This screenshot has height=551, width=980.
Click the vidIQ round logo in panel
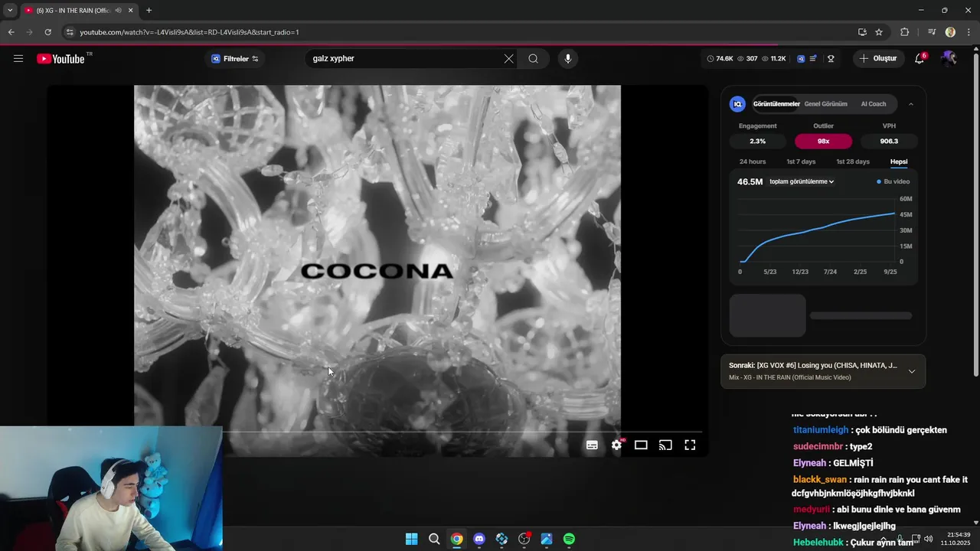737,104
